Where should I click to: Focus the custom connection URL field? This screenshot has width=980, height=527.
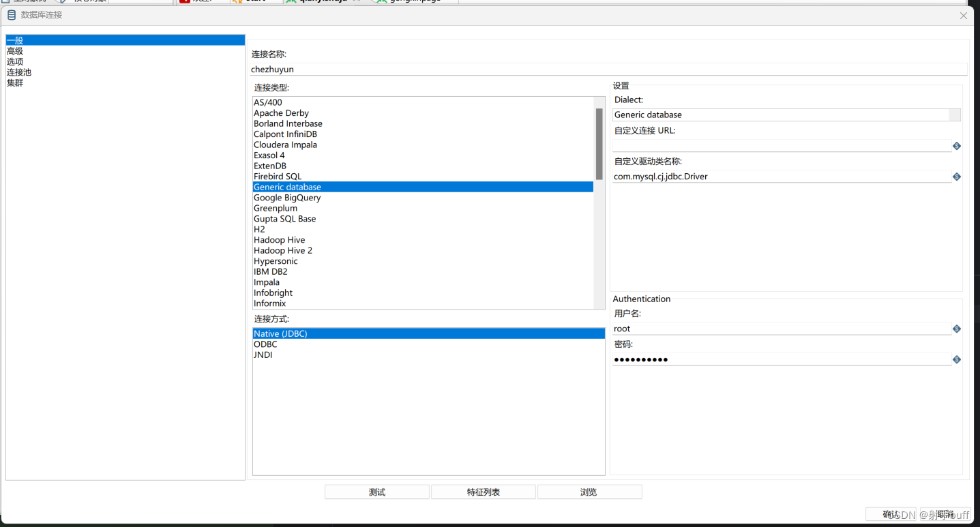(782, 146)
